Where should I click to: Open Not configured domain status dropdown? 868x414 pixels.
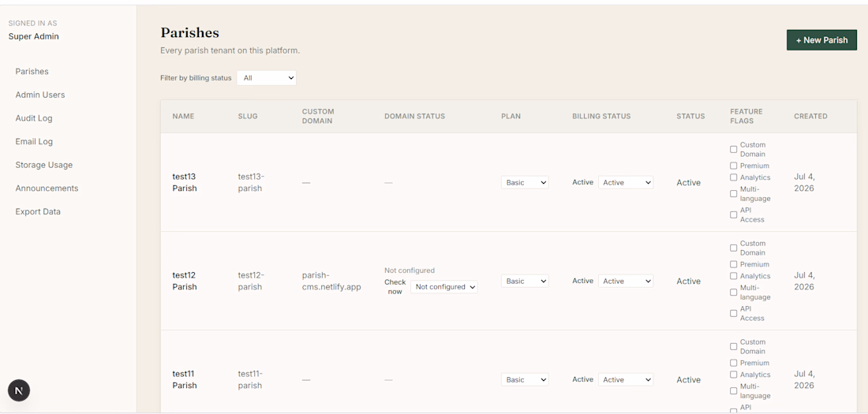pos(444,287)
